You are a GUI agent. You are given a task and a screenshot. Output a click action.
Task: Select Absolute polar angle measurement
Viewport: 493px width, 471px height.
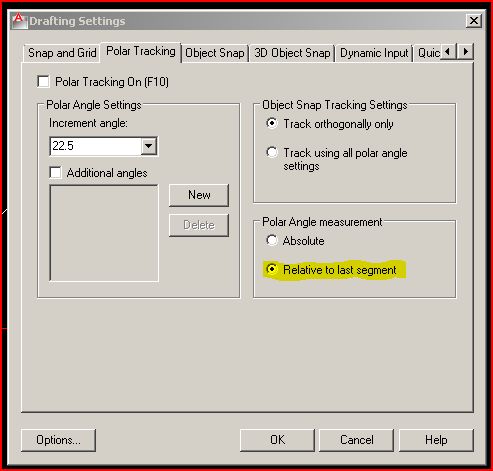click(x=271, y=240)
